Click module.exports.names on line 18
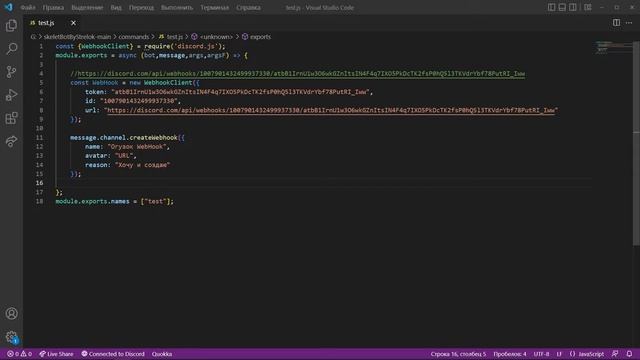 coord(92,201)
